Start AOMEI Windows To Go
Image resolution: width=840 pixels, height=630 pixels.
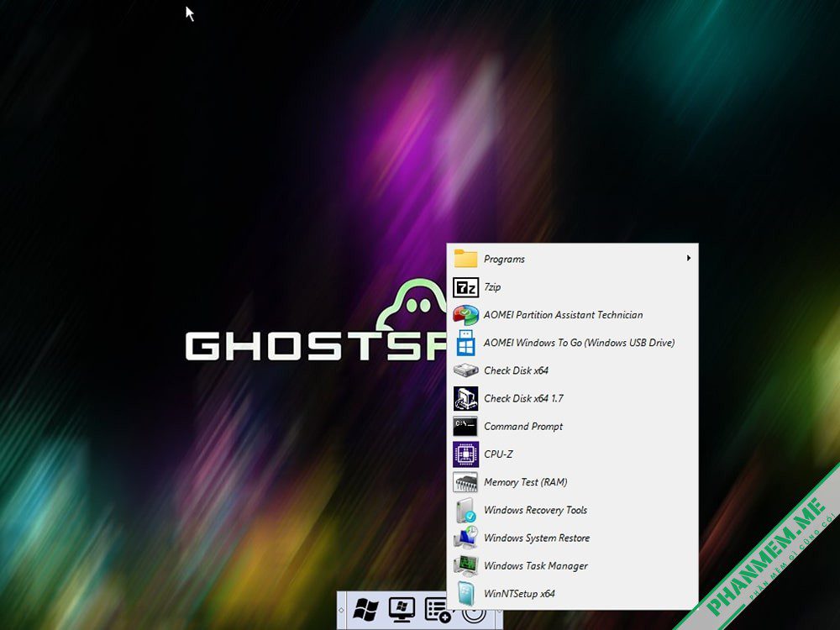(572, 343)
